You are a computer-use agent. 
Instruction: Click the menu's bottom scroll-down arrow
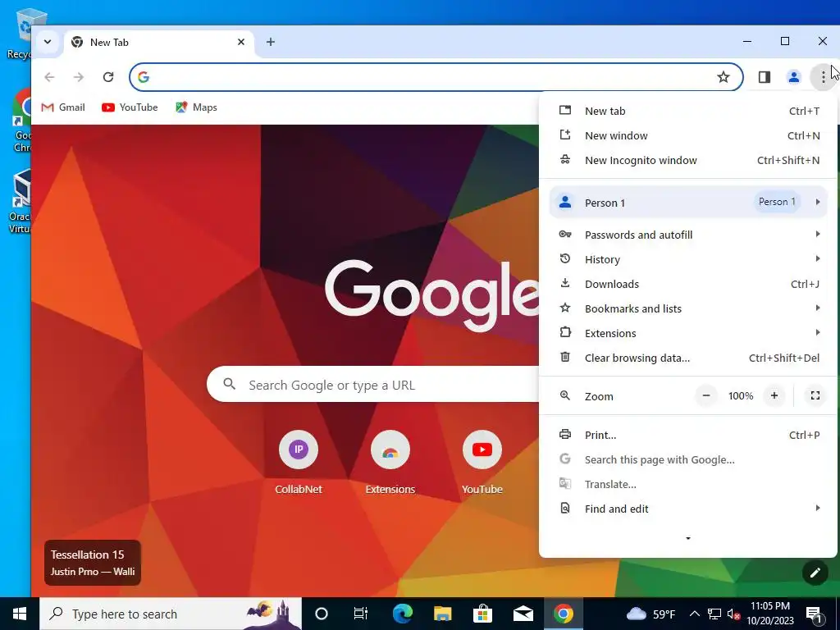(688, 538)
